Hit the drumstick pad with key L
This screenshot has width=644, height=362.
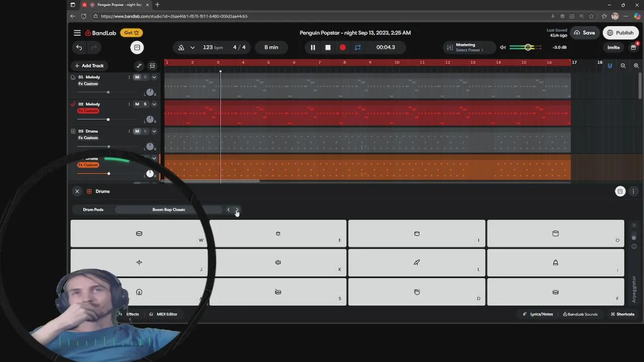point(417,262)
